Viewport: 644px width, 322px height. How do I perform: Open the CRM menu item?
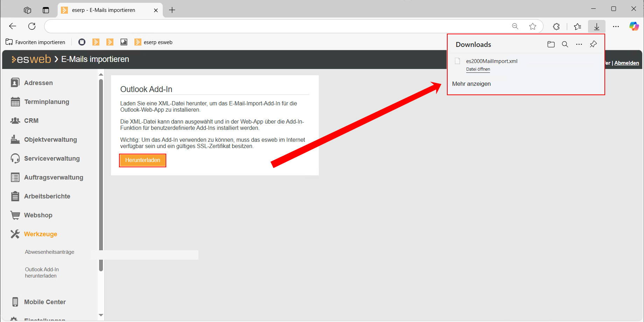[x=31, y=121]
